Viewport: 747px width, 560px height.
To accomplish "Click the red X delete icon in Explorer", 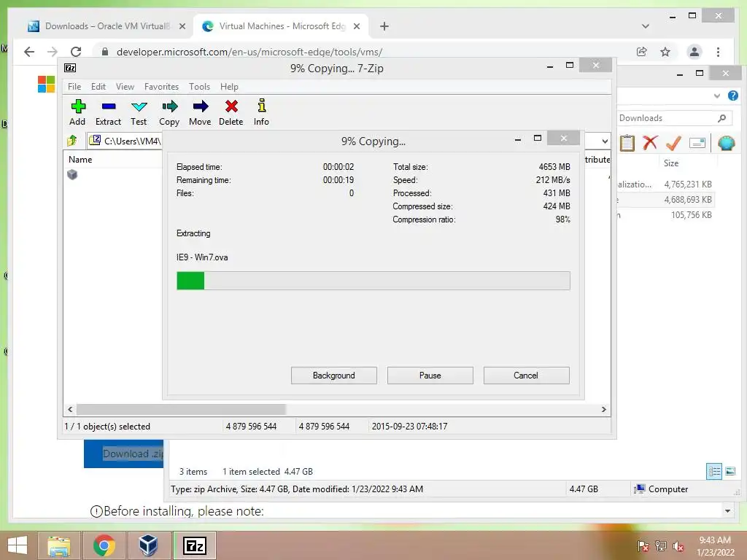I will [x=650, y=142].
